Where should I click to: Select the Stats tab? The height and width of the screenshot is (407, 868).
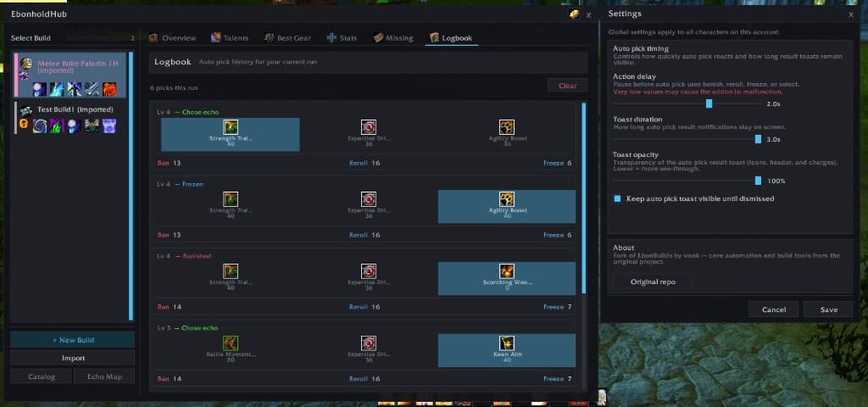[342, 37]
